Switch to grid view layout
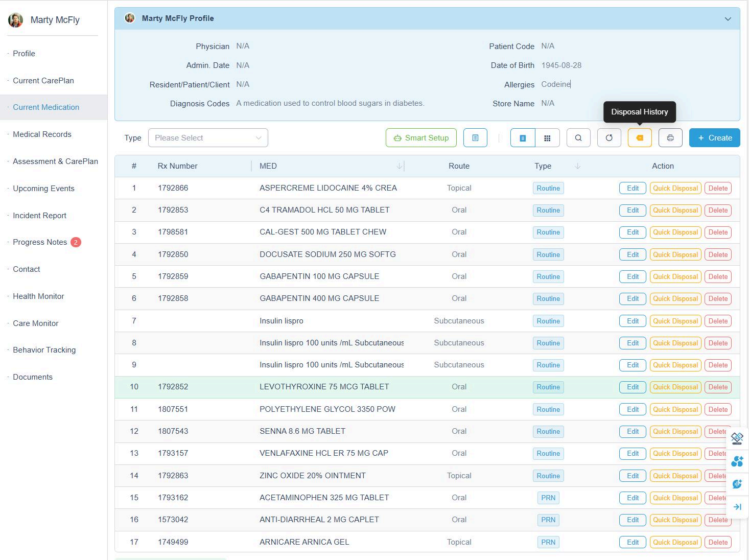The width and height of the screenshot is (749, 560). [x=547, y=138]
